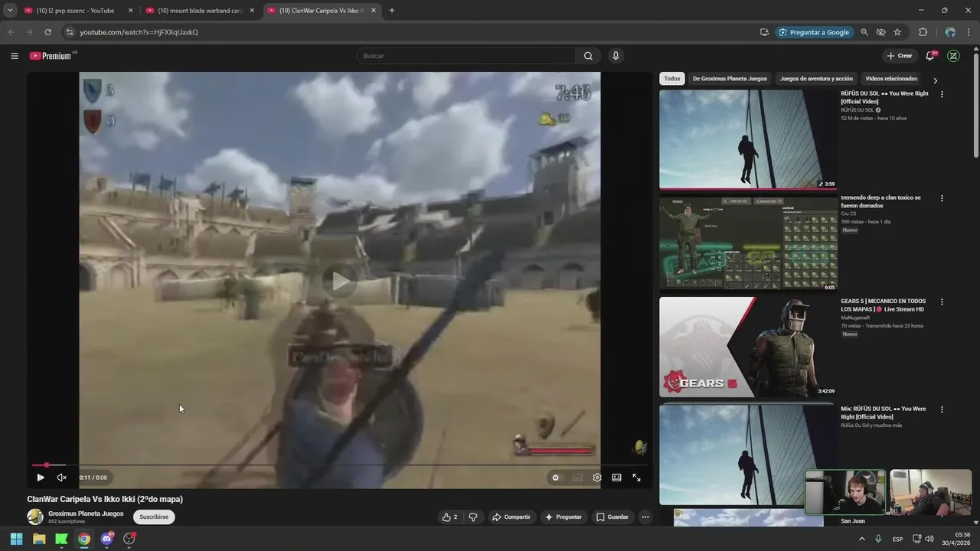Image resolution: width=980 pixels, height=551 pixels.
Task: Open options menu for RÜFÜS DU SOL video
Action: pos(942,94)
